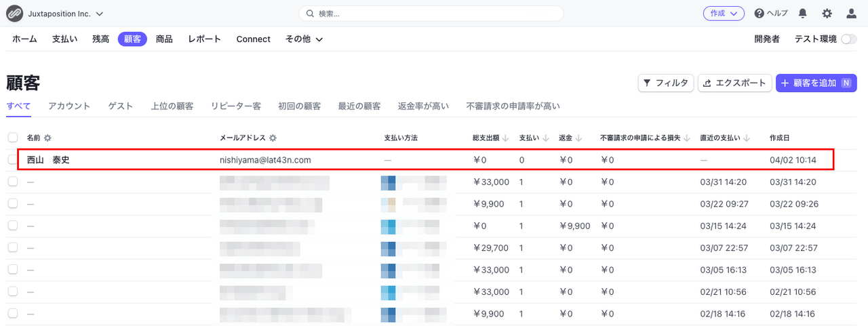Image resolution: width=868 pixels, height=326 pixels.
Task: Click the gear icon beside 名前 column
Action: (x=47, y=138)
